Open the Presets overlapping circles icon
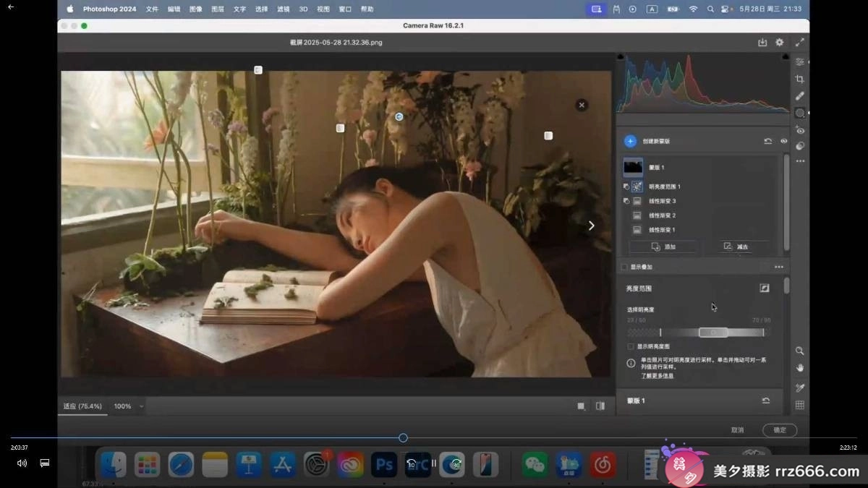Screen dimensions: 868x488 tap(799, 146)
